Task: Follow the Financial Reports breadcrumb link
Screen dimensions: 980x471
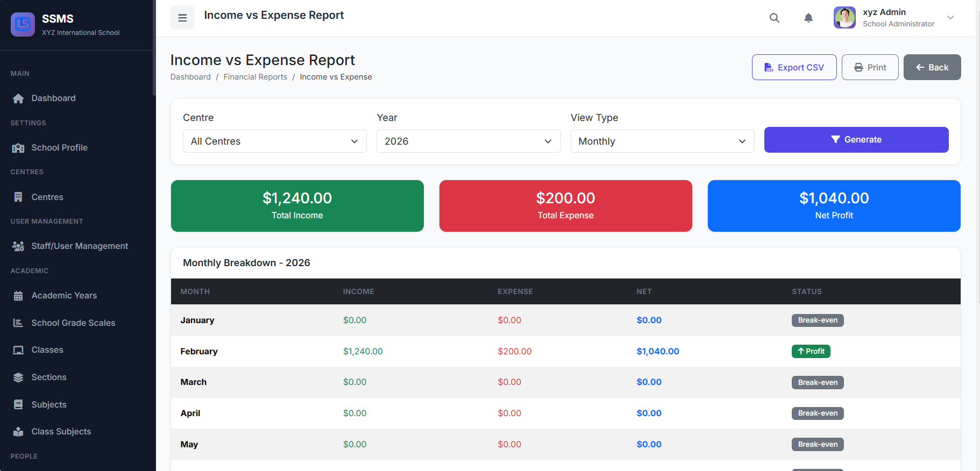Action: [255, 77]
